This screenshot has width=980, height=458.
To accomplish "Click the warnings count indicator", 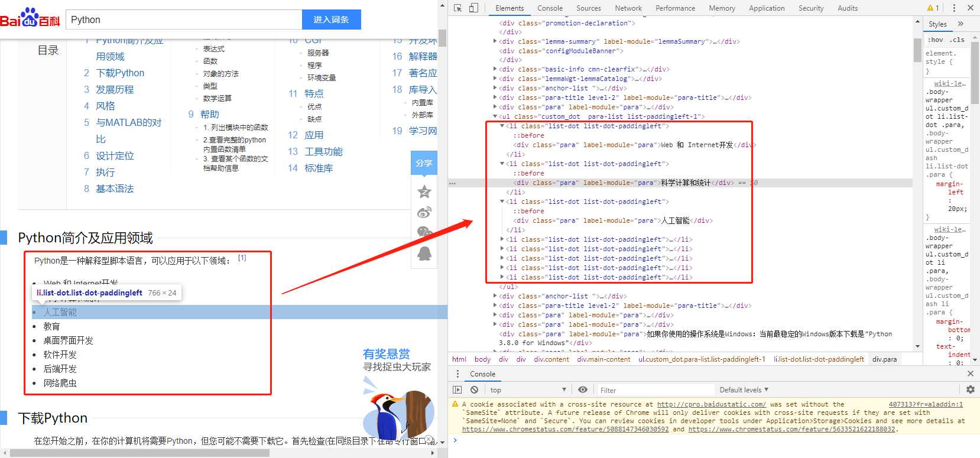I will point(933,8).
